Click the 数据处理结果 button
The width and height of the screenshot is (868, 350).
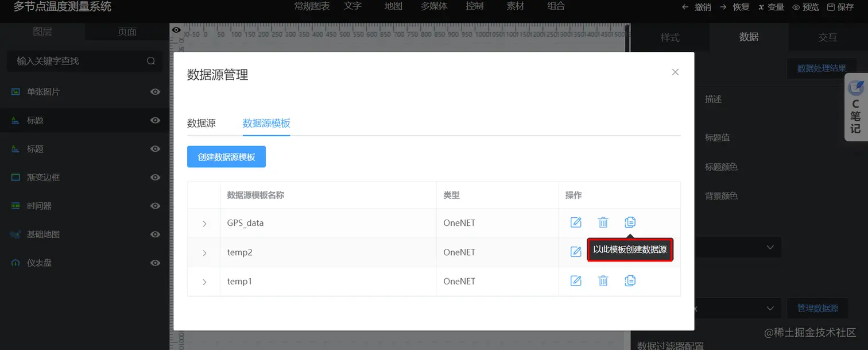pyautogui.click(x=821, y=68)
